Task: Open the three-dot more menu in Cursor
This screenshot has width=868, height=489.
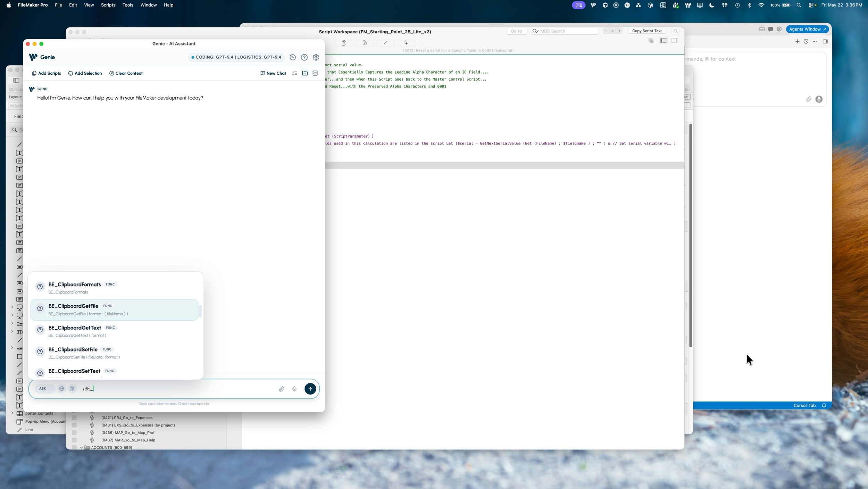Action: click(x=815, y=41)
